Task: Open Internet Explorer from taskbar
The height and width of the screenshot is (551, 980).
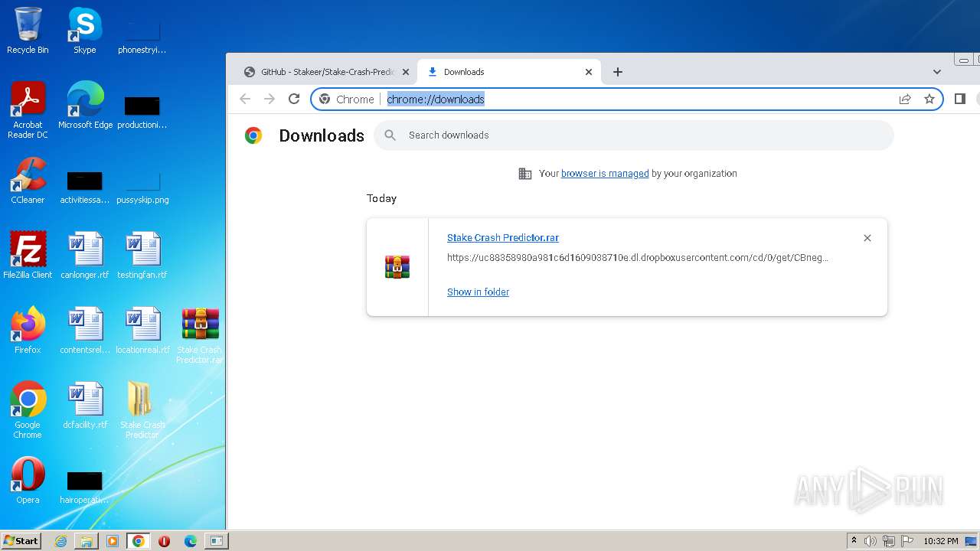Action: (60, 541)
